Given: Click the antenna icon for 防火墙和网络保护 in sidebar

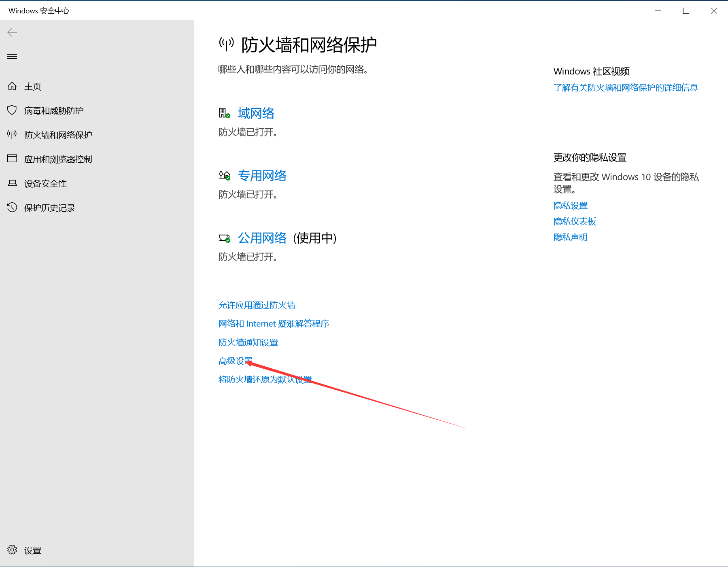Looking at the screenshot, I should pyautogui.click(x=12, y=134).
